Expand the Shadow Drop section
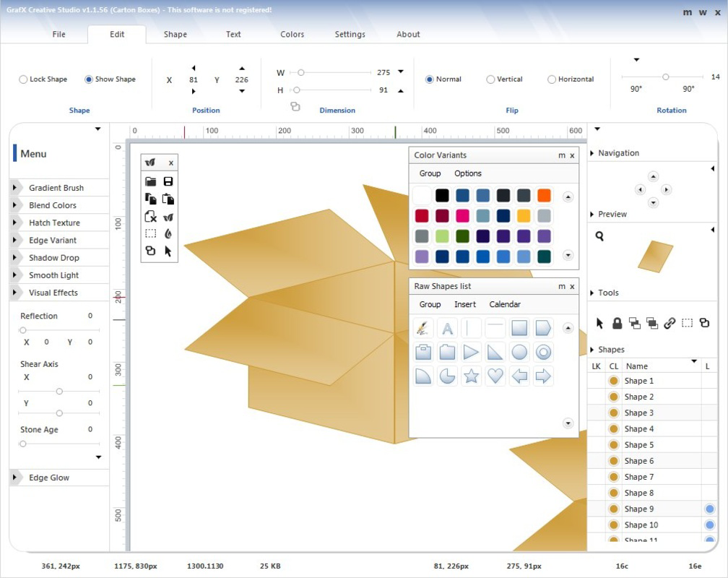The height and width of the screenshot is (578, 728). (x=15, y=257)
